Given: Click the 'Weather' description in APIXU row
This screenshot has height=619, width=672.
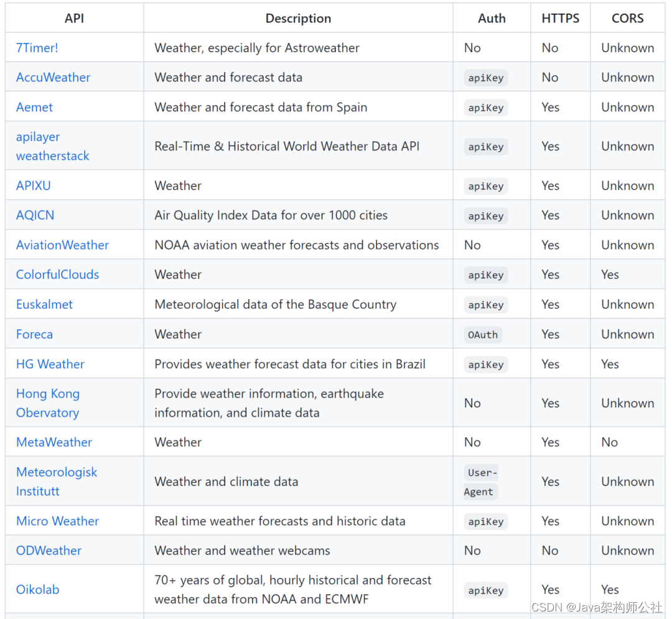Looking at the screenshot, I should pos(178,185).
